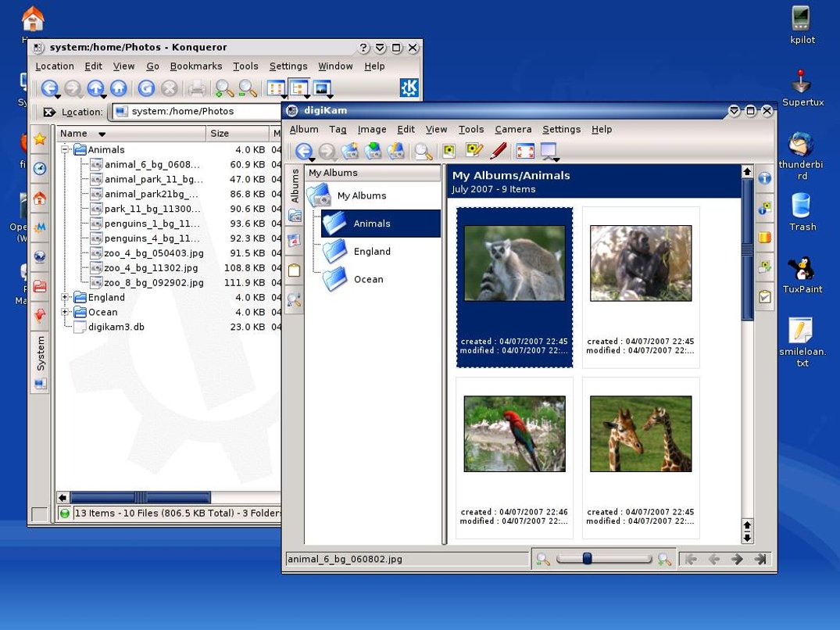Expand the Ocean folder in Konqueror tree
Image resolution: width=840 pixels, height=630 pixels.
65,312
